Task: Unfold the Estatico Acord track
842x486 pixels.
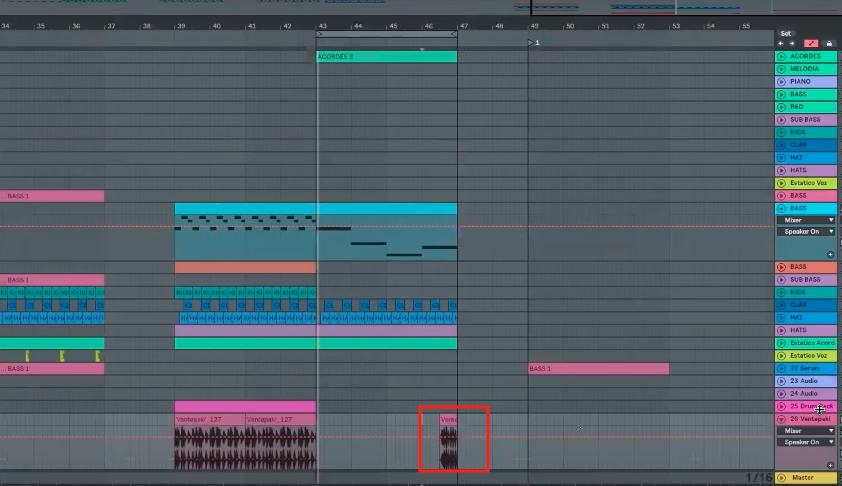Action: [781, 343]
